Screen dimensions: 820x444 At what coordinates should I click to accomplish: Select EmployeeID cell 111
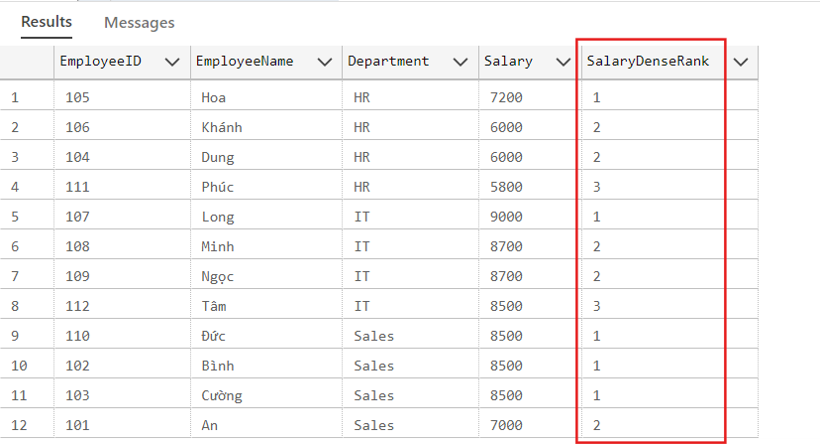pos(122,187)
